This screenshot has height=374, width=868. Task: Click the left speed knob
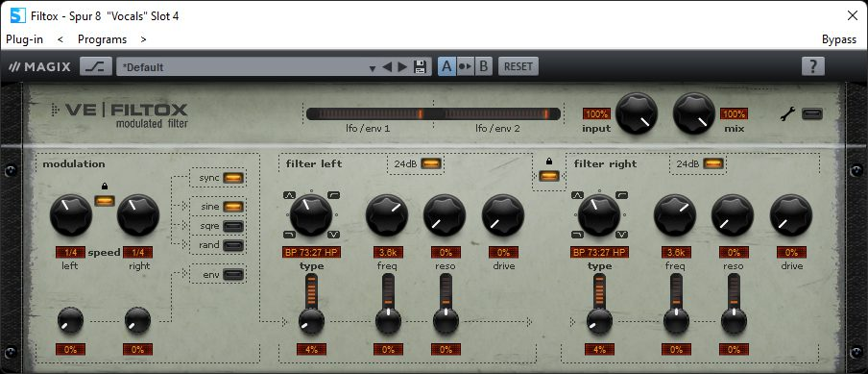pos(71,215)
